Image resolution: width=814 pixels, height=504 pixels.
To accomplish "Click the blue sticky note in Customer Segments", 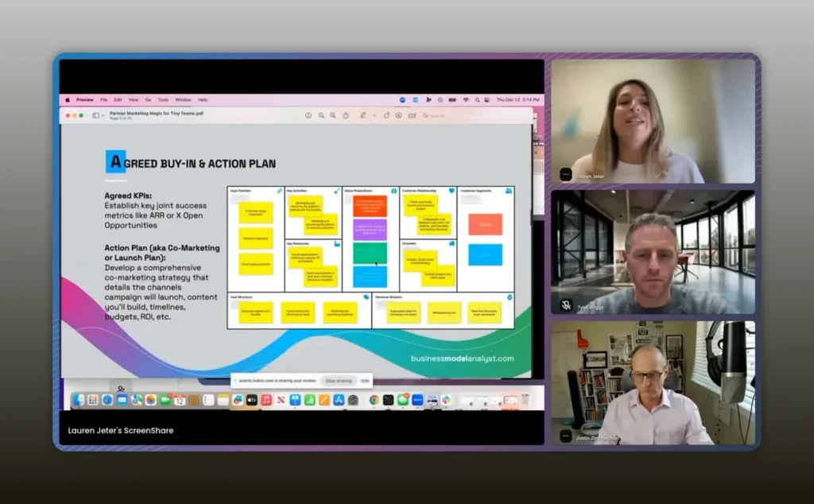I will [485, 254].
